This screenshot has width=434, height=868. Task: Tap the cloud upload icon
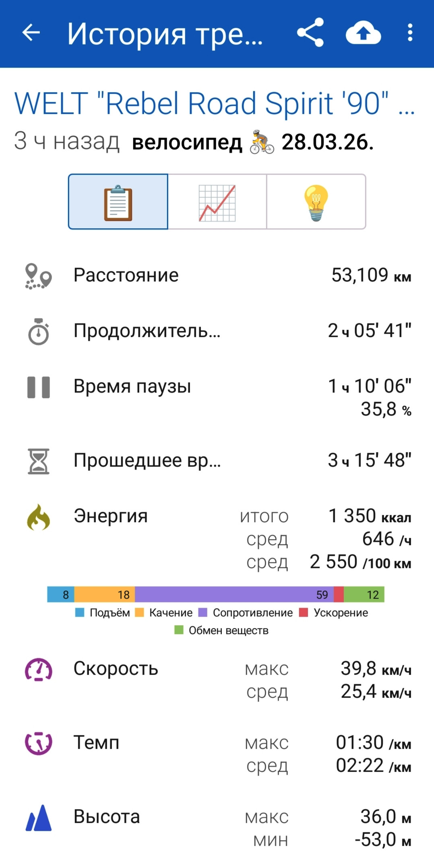tap(363, 33)
